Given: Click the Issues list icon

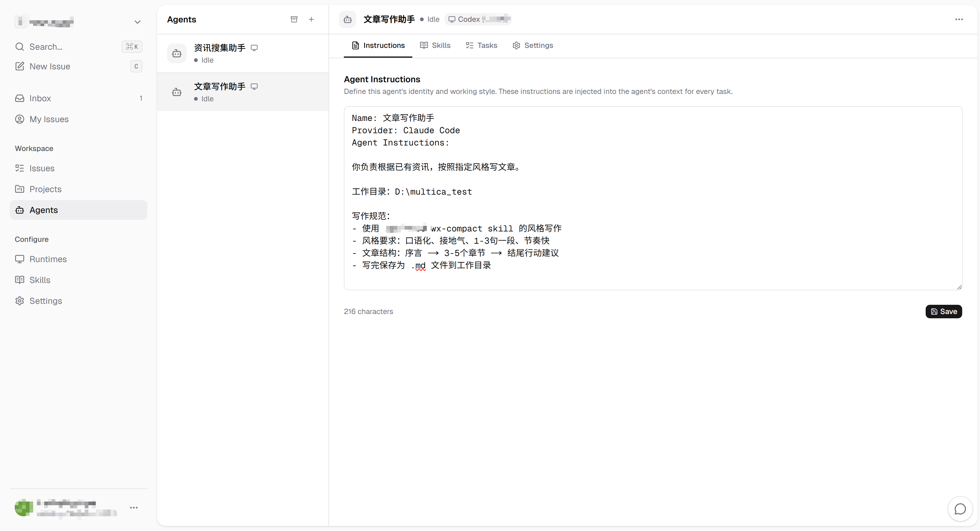Looking at the screenshot, I should 19,168.
